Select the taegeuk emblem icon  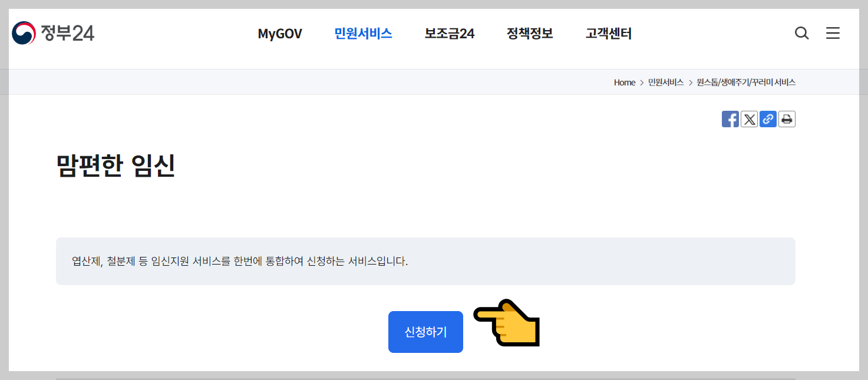[24, 32]
